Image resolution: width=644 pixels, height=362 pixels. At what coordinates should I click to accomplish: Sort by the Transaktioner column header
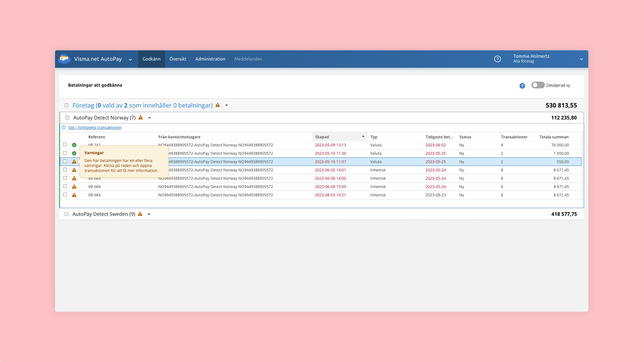[514, 137]
